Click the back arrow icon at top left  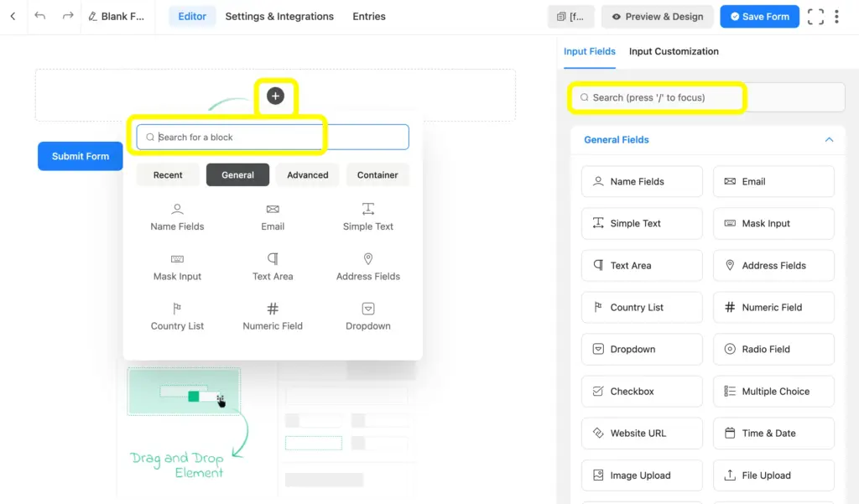12,16
